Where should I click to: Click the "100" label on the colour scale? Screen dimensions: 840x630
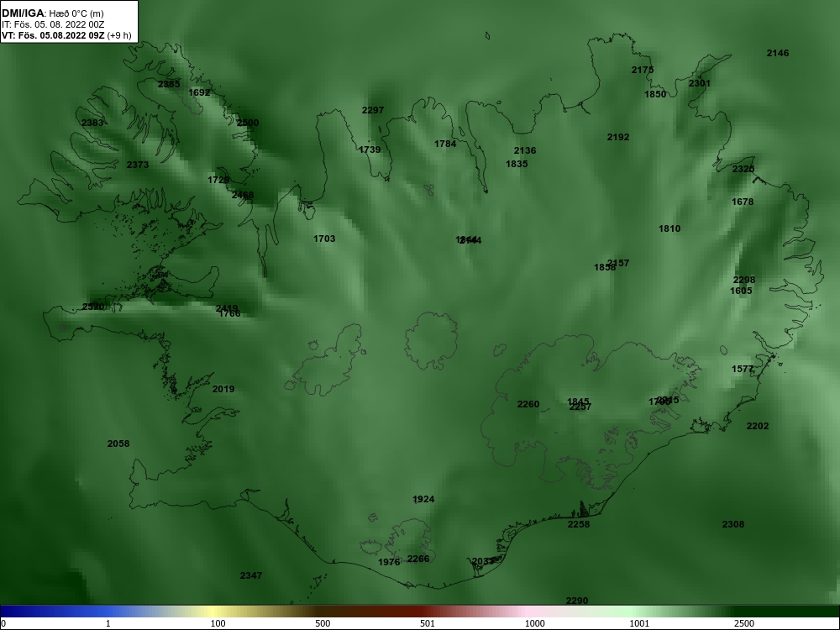(218, 623)
